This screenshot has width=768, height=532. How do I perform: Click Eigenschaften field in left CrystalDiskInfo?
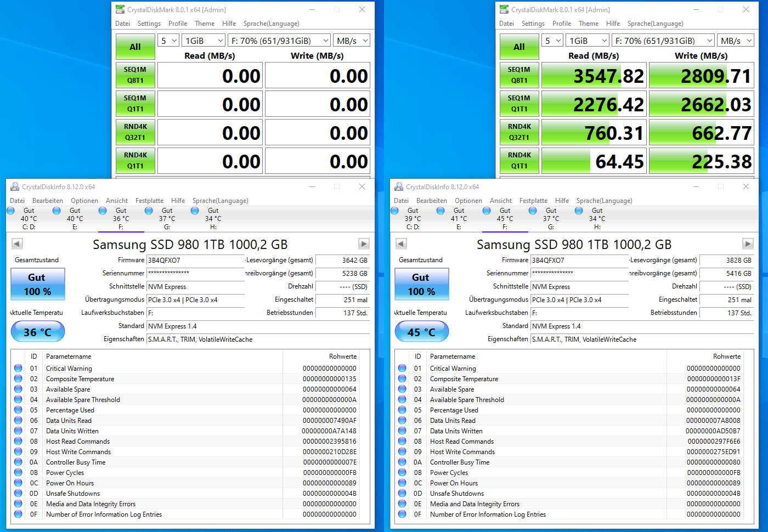click(258, 339)
